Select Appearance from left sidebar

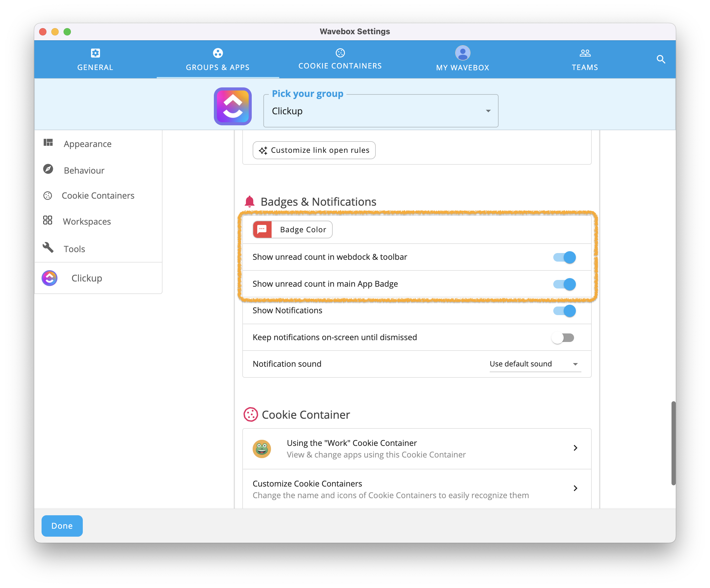tap(87, 143)
